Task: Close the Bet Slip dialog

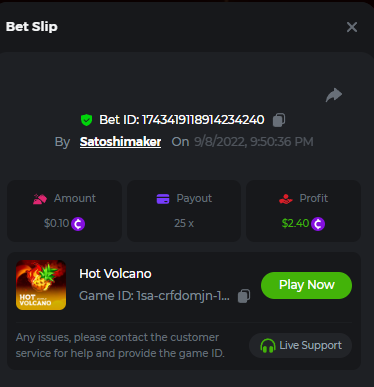Action: 352,27
